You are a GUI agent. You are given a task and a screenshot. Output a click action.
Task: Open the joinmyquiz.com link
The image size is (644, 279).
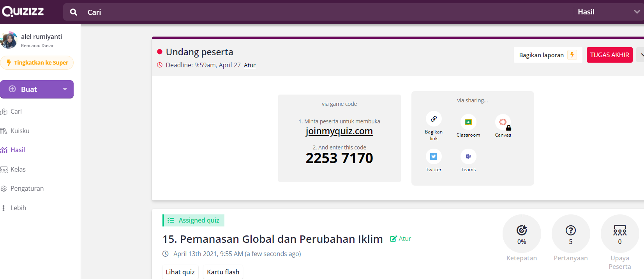[339, 131]
